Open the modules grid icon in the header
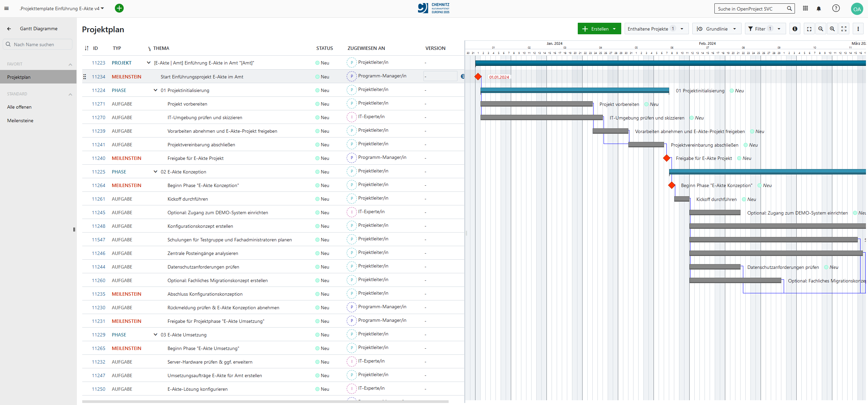Viewport: 868px width, 405px height. (x=805, y=8)
